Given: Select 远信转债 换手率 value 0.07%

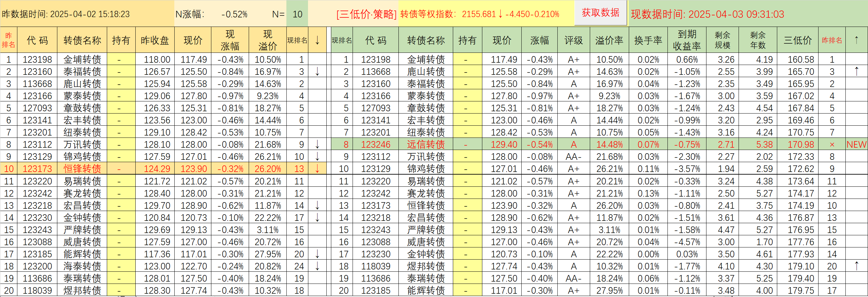Looking at the screenshot, I should coord(648,144).
